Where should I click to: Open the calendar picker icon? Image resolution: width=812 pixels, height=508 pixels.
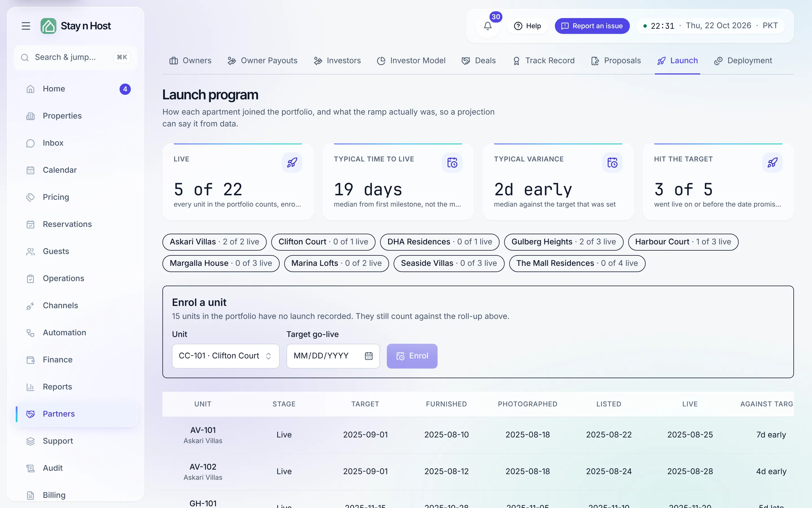[x=369, y=356]
